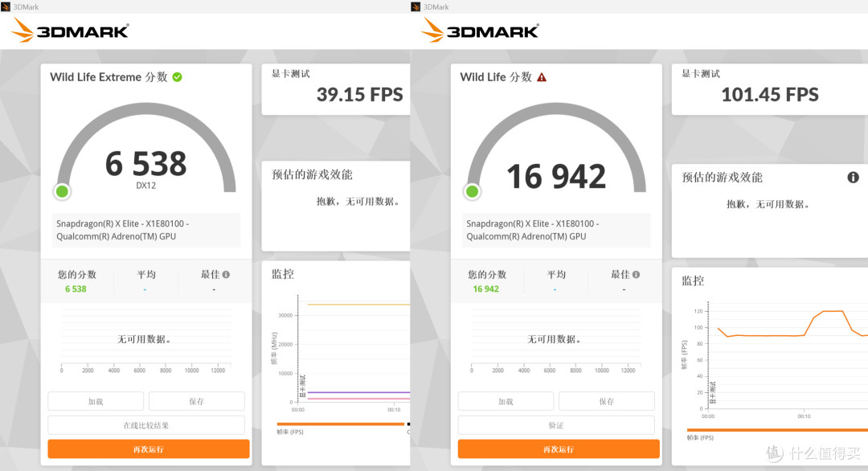Click the 3DMark logo in left window
Screen dimensions: 868x471
(70, 30)
